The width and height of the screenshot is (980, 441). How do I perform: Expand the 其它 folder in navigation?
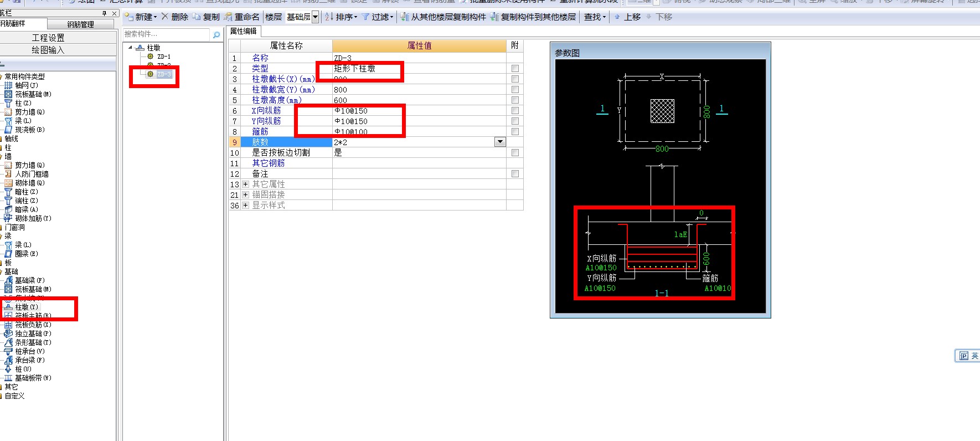coord(11,387)
